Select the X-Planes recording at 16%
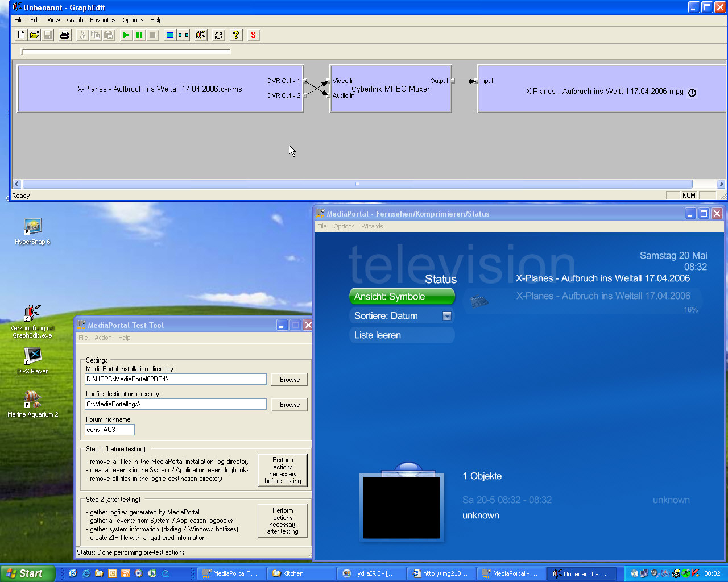728x582 pixels. point(583,301)
